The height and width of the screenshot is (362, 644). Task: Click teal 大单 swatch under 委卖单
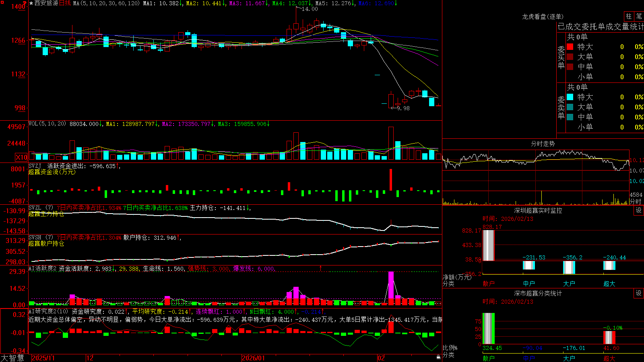click(x=570, y=107)
